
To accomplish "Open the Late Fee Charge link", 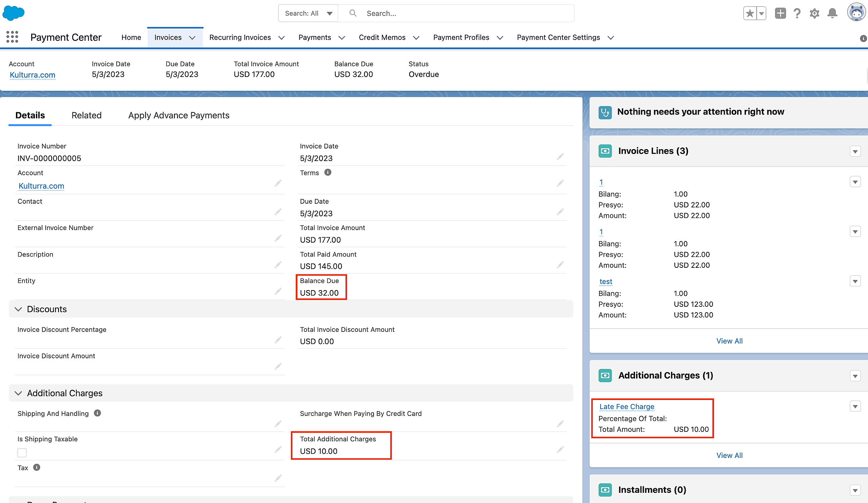I will point(627,407).
